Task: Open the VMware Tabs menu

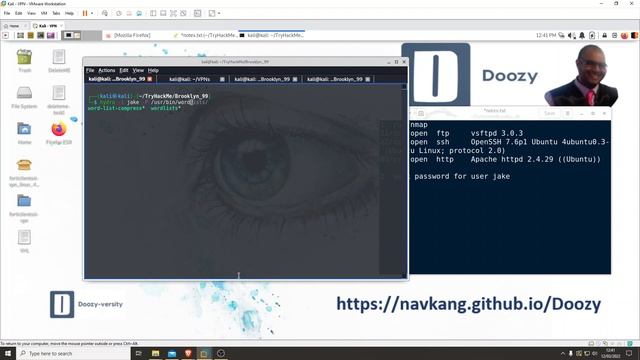Action: point(56,13)
